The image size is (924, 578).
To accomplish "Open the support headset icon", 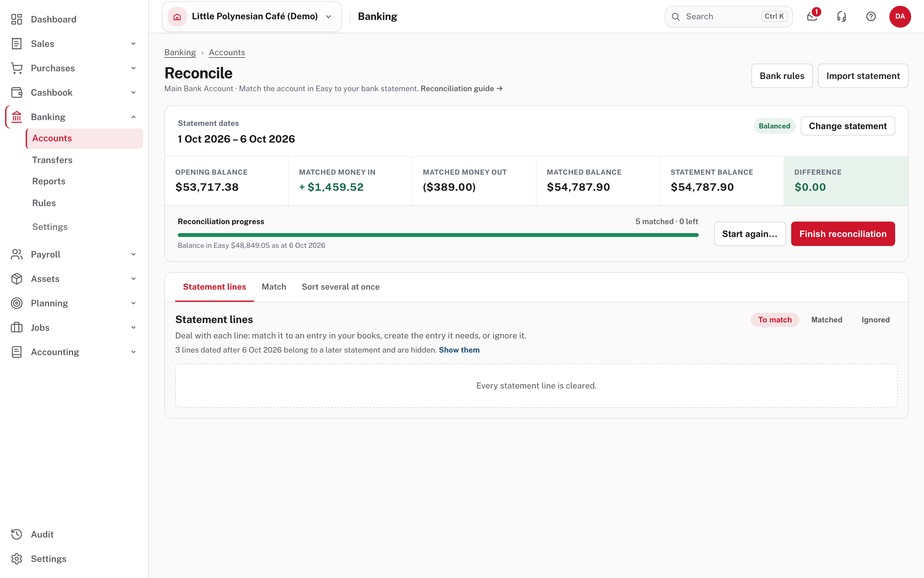I will (842, 16).
